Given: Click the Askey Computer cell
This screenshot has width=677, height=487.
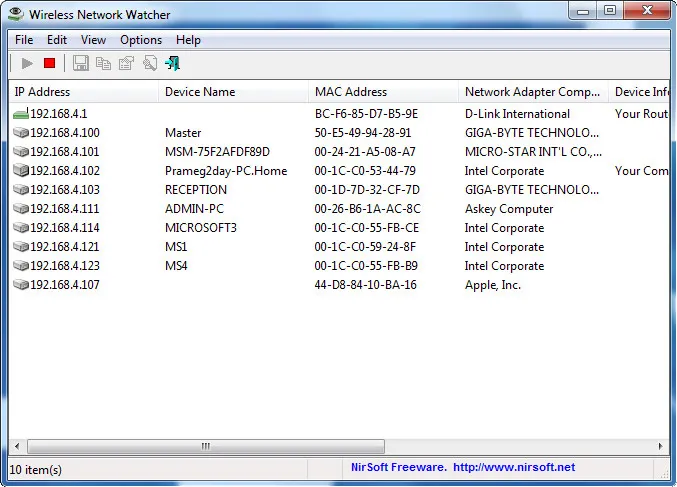Looking at the screenshot, I should pos(509,209).
